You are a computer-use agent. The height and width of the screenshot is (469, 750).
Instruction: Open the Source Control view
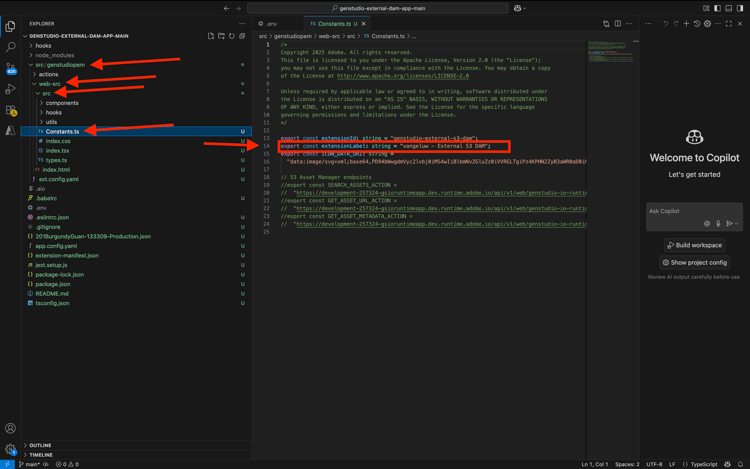11,68
